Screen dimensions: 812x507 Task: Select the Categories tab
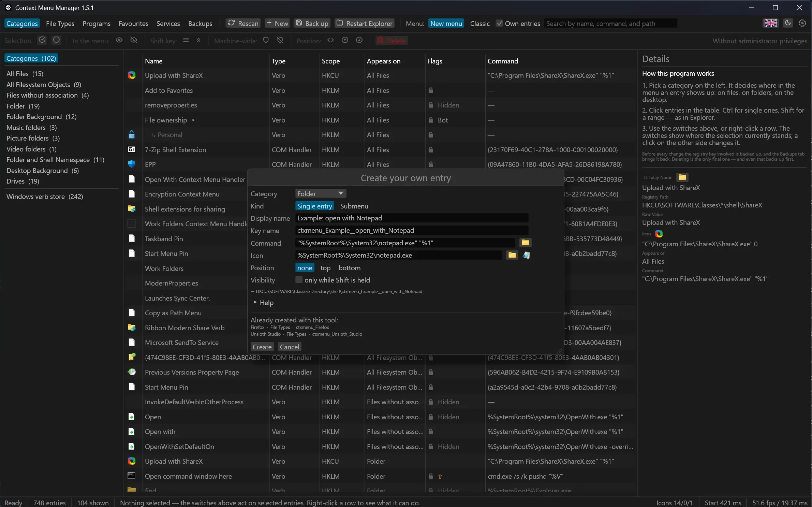(x=22, y=24)
